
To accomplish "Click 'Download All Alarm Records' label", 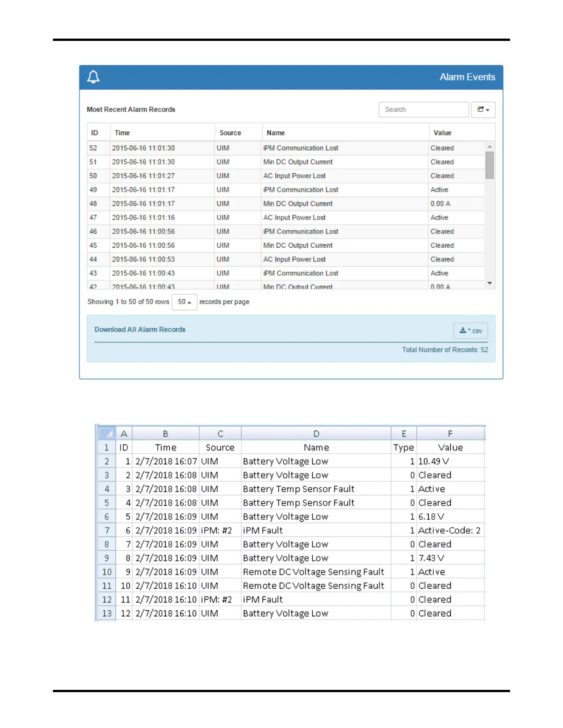I will click(x=140, y=330).
